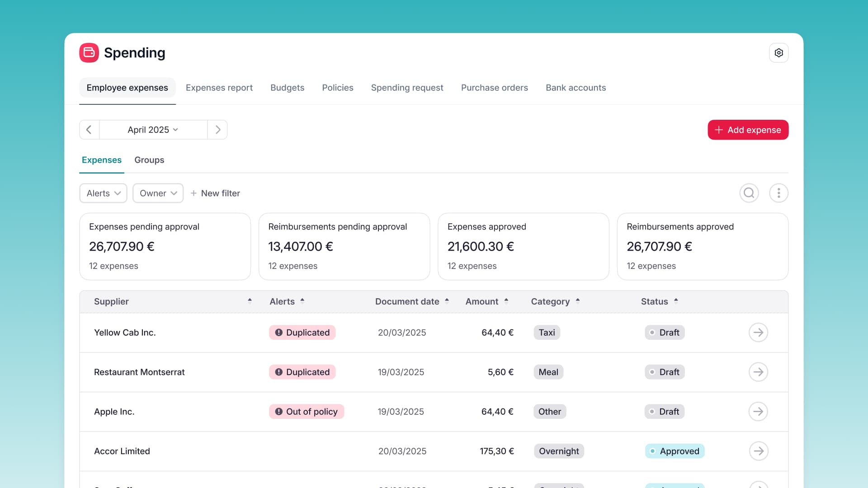Select the Expenses approved summary card

click(523, 247)
